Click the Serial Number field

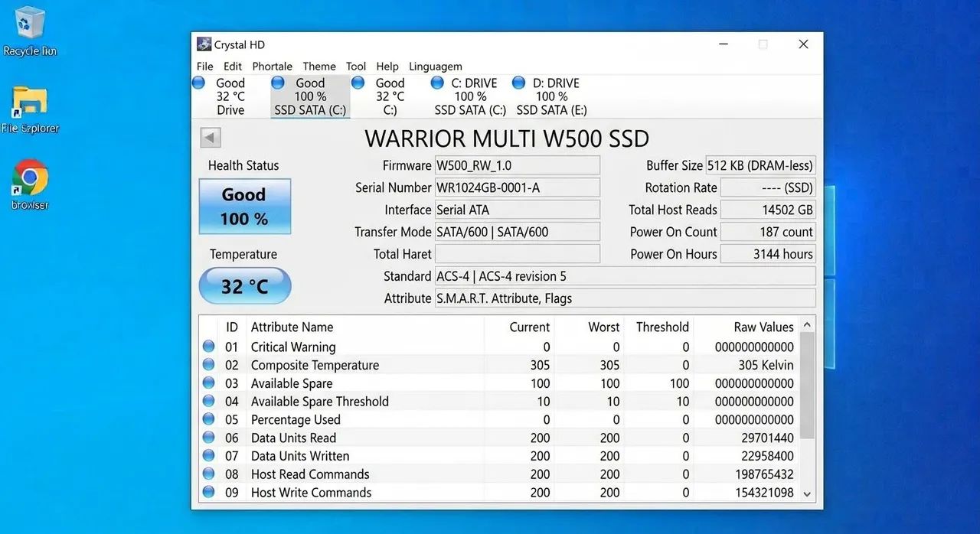[517, 187]
